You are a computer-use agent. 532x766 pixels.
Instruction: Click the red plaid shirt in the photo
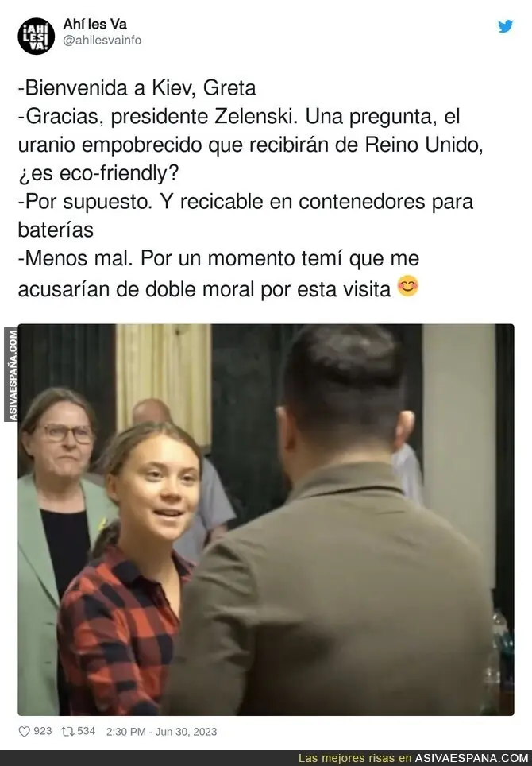[122, 632]
